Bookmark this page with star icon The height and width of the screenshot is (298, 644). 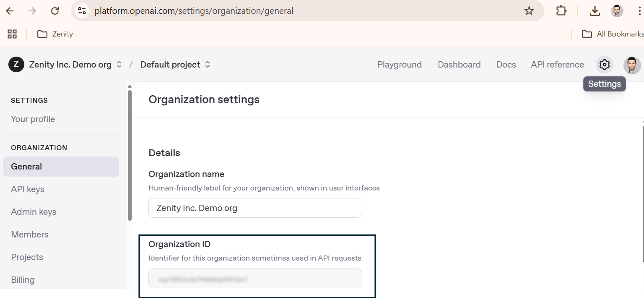coord(529,11)
